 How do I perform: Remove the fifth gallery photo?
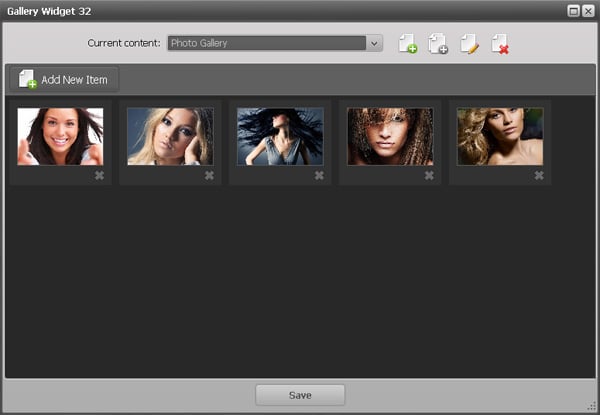point(539,176)
